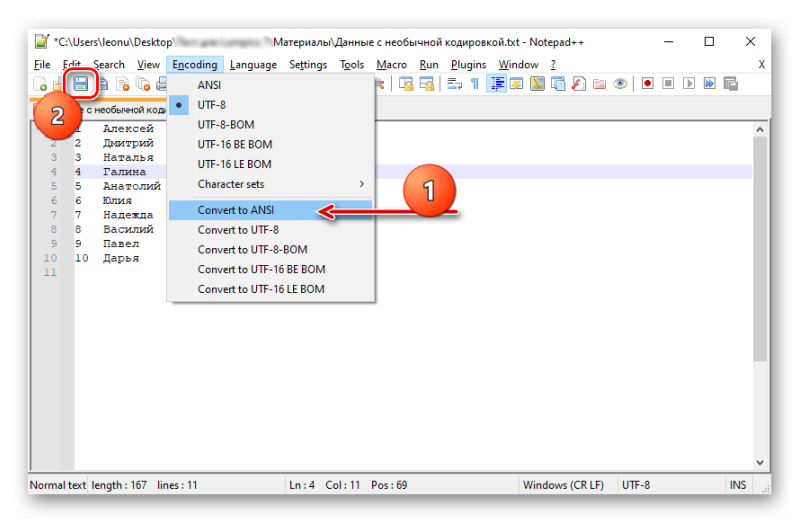Screen dimensions: 800x523
Task: Open the Plugins menu
Action: point(468,65)
